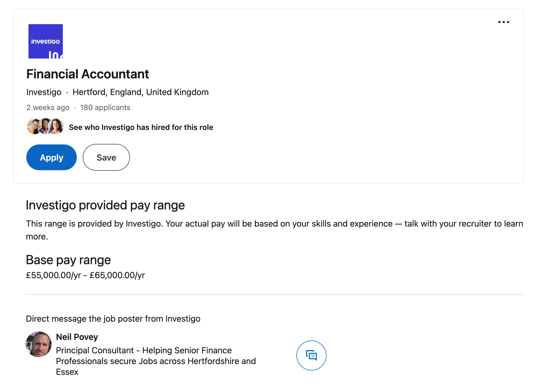The width and height of the screenshot is (537, 392).
Task: Click Direct message the job poster text
Action: click(113, 319)
